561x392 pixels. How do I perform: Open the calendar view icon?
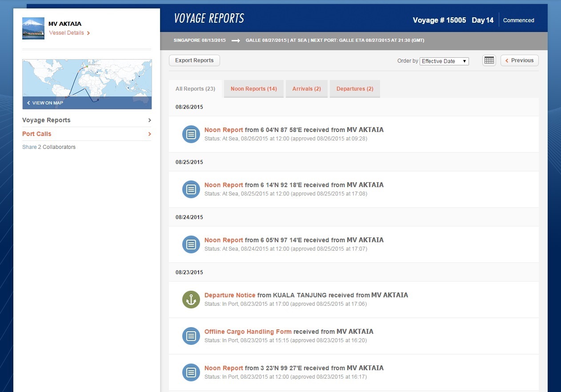coord(489,60)
